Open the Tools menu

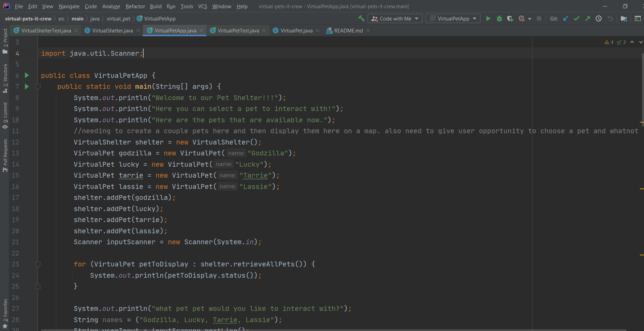(x=187, y=6)
